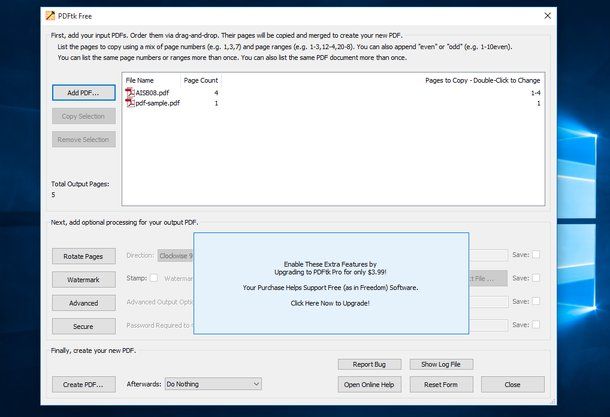The width and height of the screenshot is (610, 417).
Task: Toggle the Save checkbox for Rotate Pages
Action: [536, 255]
